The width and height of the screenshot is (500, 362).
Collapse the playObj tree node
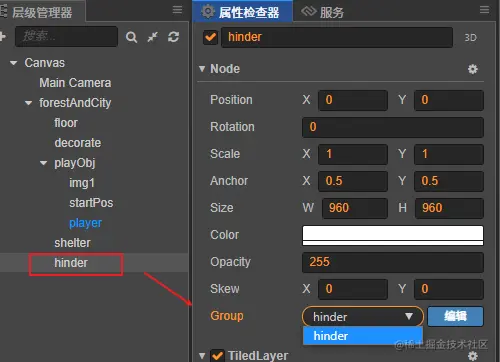[43, 163]
